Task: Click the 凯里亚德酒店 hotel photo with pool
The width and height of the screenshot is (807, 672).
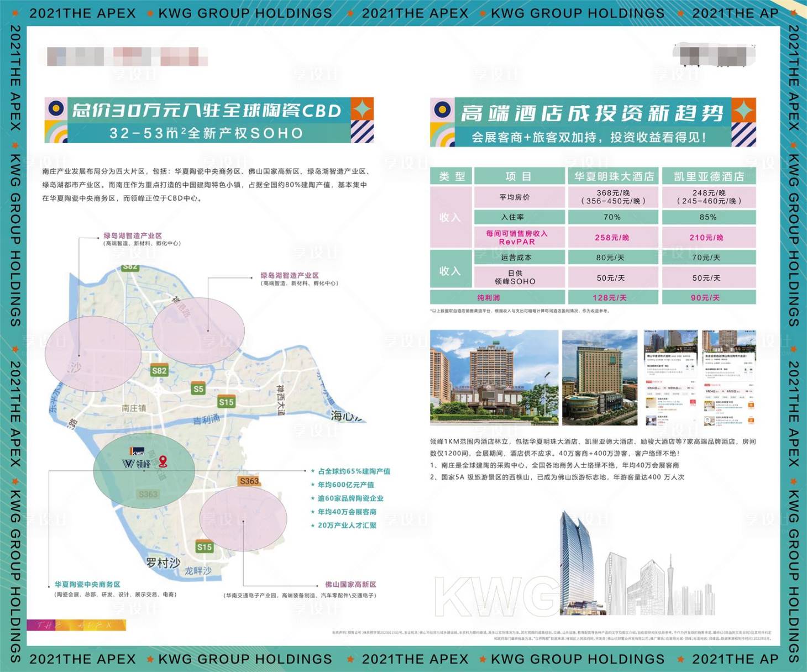Action: [600, 377]
